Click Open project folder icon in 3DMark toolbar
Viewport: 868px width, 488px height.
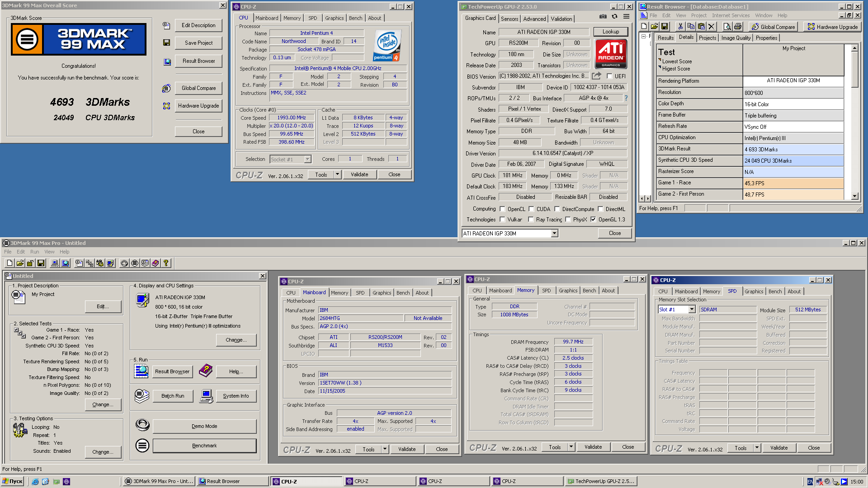(x=20, y=263)
